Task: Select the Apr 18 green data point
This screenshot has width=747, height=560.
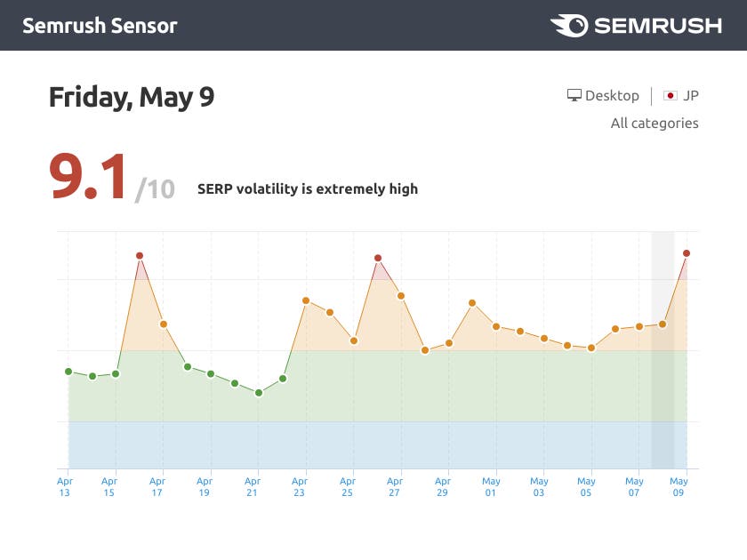Action: pos(188,366)
